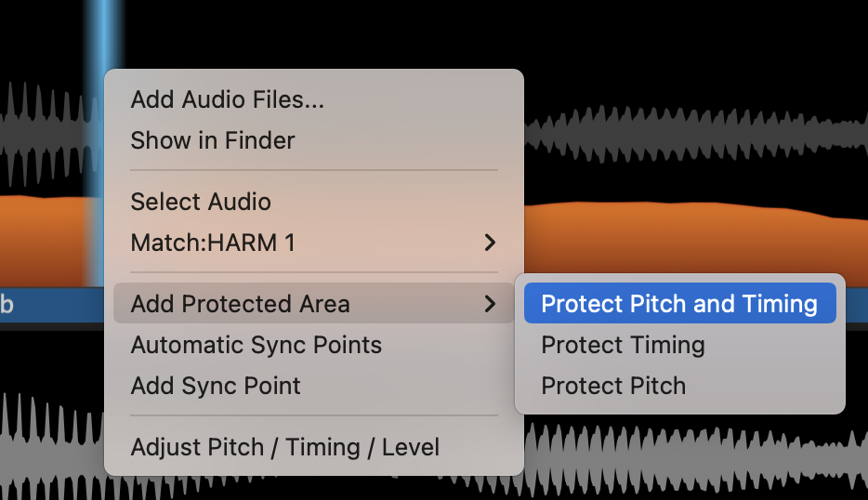Pick Protect Pitch from the submenu
This screenshot has width=868, height=500.
click(613, 386)
